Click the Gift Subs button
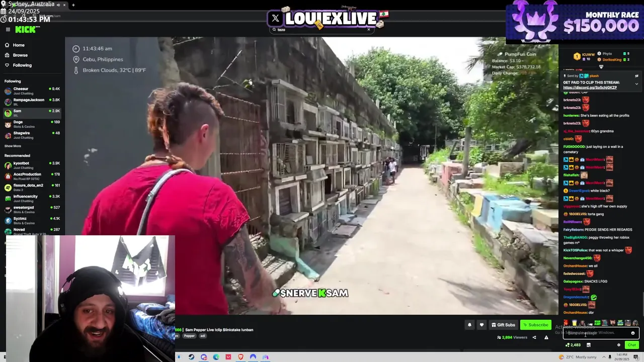 click(503, 325)
